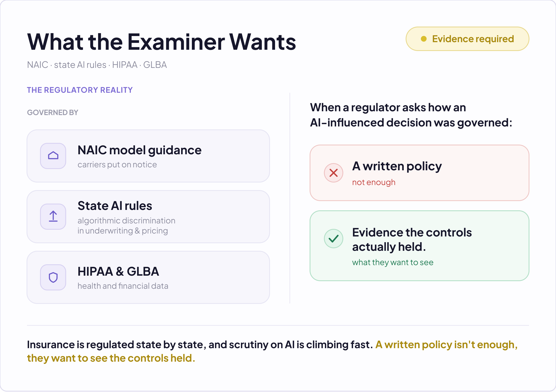Viewport: 556px width, 392px height.
Task: Click the upload arrow icon for State AI rules
Action: pyautogui.click(x=53, y=216)
